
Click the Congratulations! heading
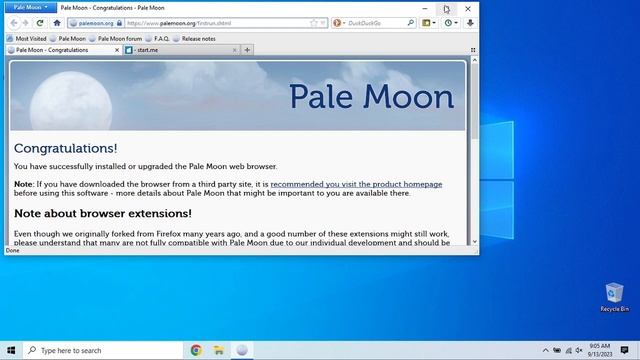(66, 148)
